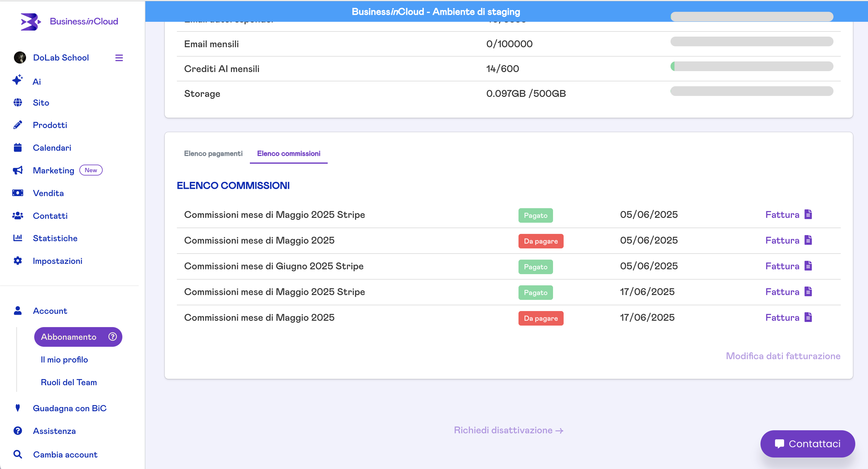
Task: Click the Calendari calendar icon
Action: tap(18, 147)
